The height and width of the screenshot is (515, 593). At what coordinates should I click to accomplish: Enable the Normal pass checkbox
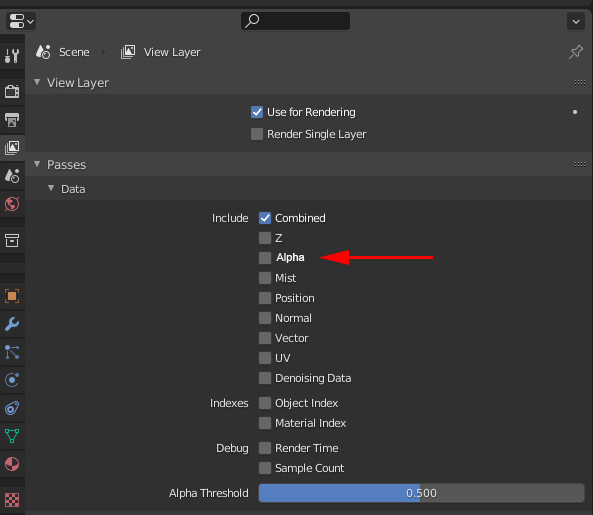click(265, 318)
